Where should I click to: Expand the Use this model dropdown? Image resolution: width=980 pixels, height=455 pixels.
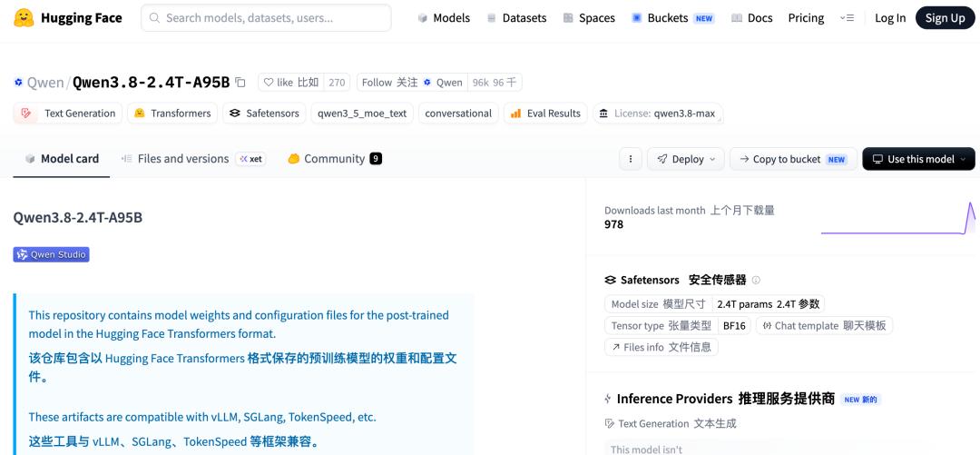click(918, 159)
